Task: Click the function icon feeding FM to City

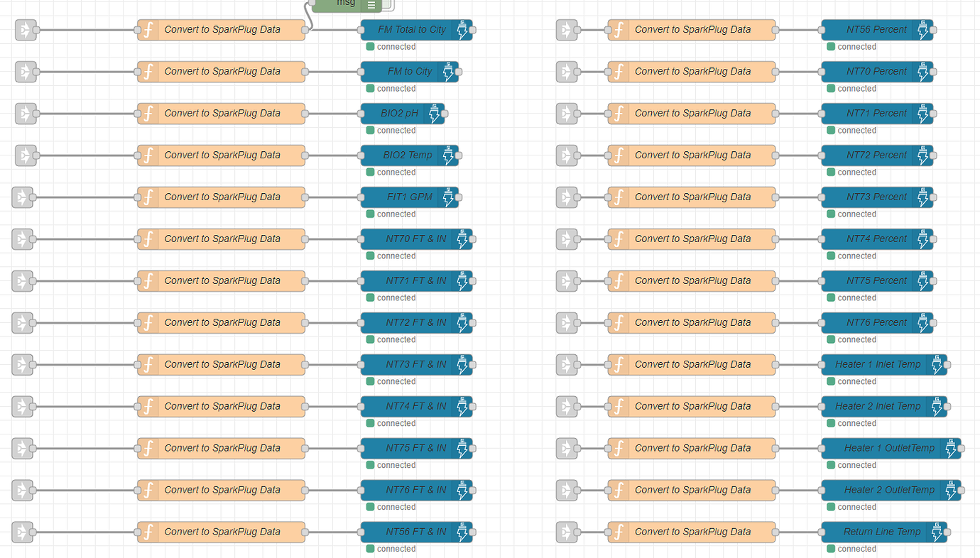Action: [x=148, y=72]
